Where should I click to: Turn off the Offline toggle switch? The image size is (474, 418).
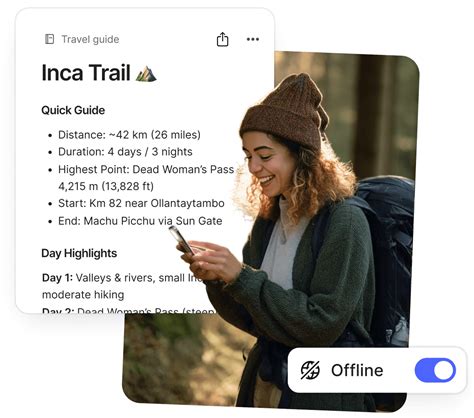tap(435, 370)
